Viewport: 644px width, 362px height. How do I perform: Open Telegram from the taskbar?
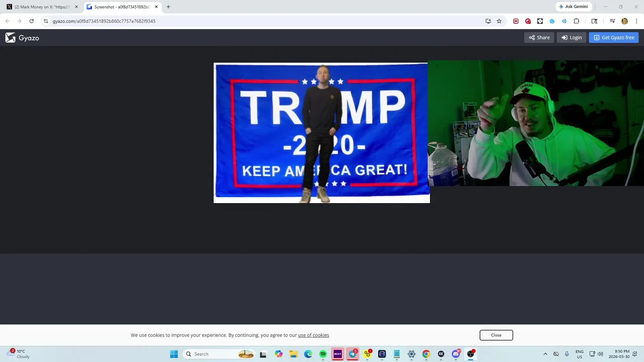[x=353, y=354]
